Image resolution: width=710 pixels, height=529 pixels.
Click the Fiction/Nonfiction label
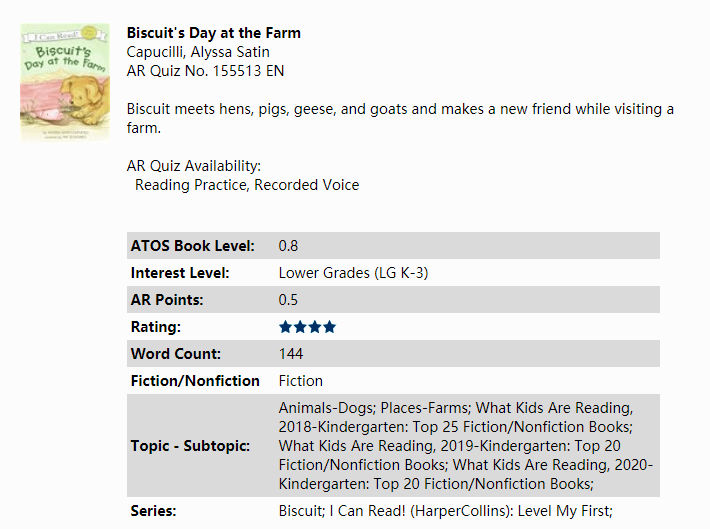point(195,381)
